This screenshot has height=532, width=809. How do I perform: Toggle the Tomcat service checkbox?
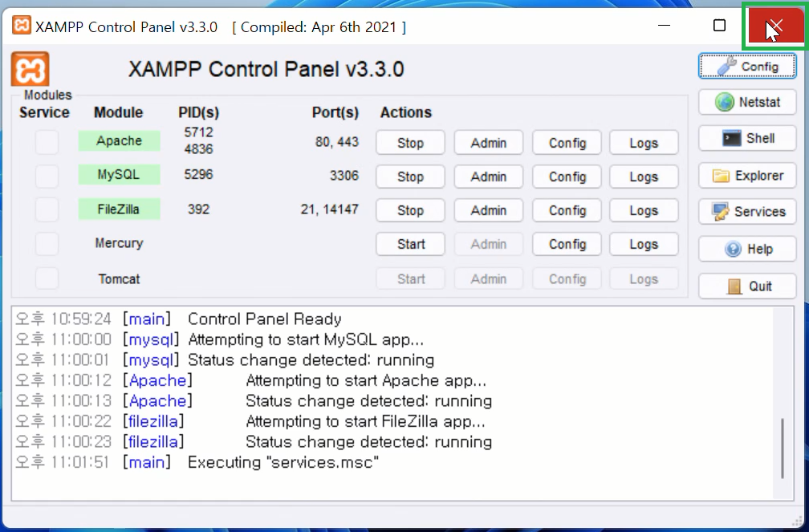point(47,278)
